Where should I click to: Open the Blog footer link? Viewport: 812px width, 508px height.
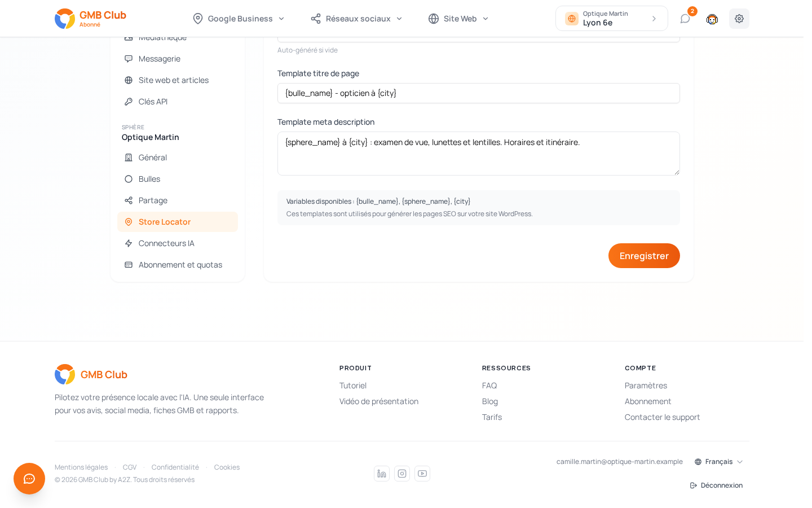[490, 401]
